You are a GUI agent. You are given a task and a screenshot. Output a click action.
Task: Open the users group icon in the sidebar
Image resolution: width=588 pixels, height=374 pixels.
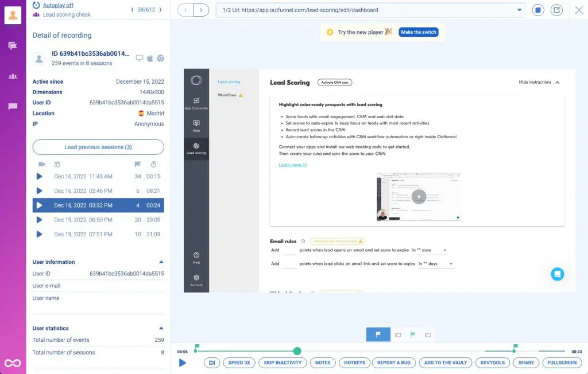[13, 76]
